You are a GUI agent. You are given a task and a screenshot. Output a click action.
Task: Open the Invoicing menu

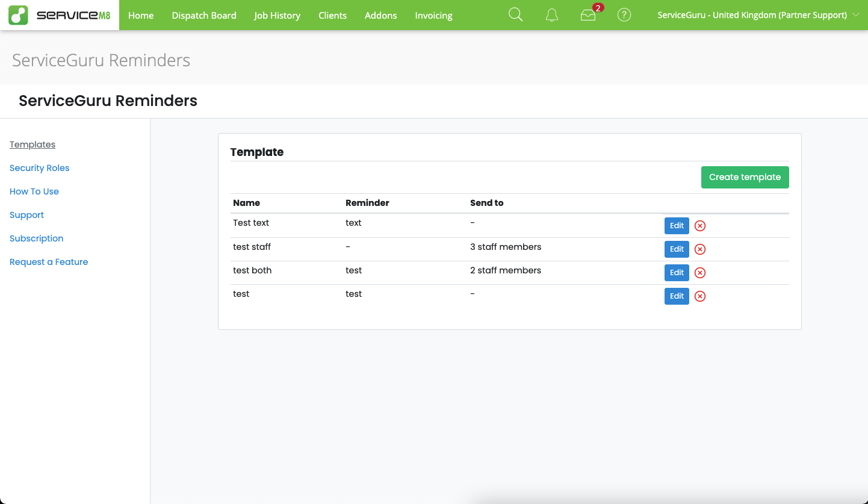(x=434, y=16)
